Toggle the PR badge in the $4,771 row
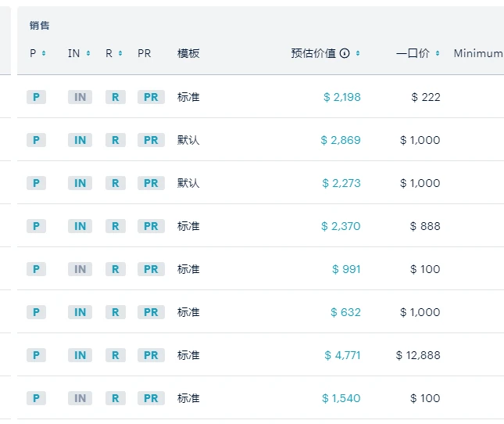504x424 pixels. 151,355
